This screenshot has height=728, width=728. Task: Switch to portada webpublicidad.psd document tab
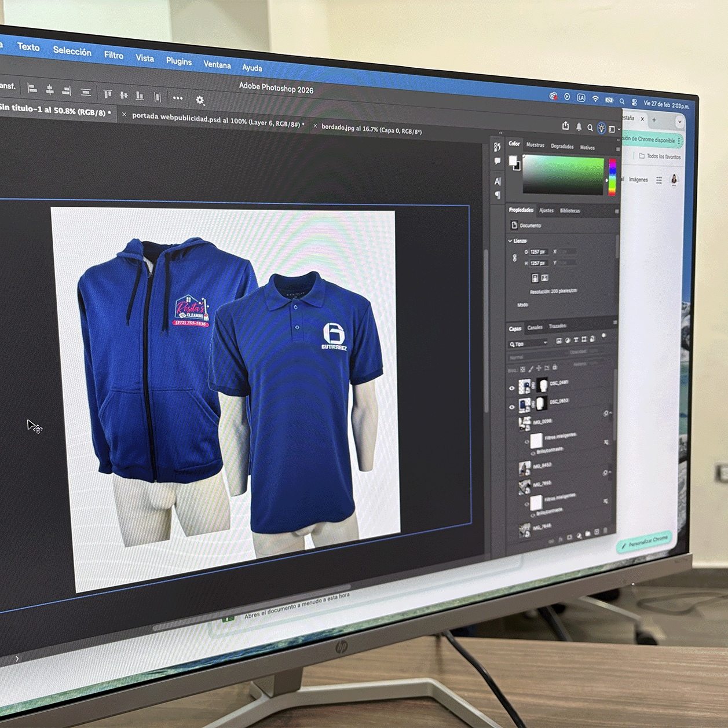[x=217, y=119]
